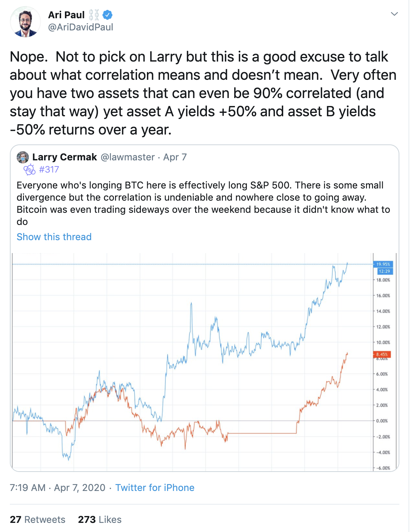Open the quoted tweet text body
410x532 pixels.
tap(203, 203)
